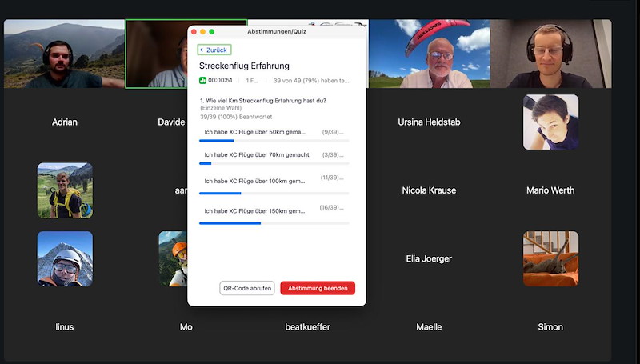Select the paraglider man's video tile
This screenshot has width=640, height=364.
pyautogui.click(x=429, y=54)
